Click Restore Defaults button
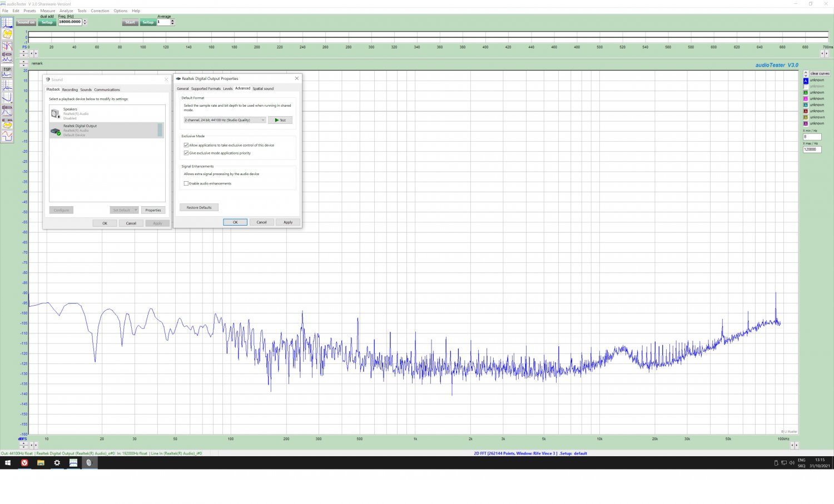The height and width of the screenshot is (504, 834). click(199, 207)
